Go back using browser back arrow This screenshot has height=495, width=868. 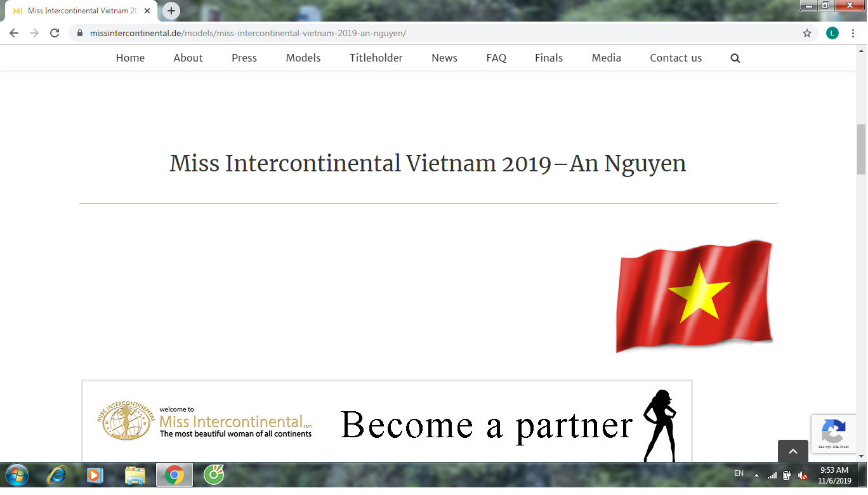[x=14, y=33]
